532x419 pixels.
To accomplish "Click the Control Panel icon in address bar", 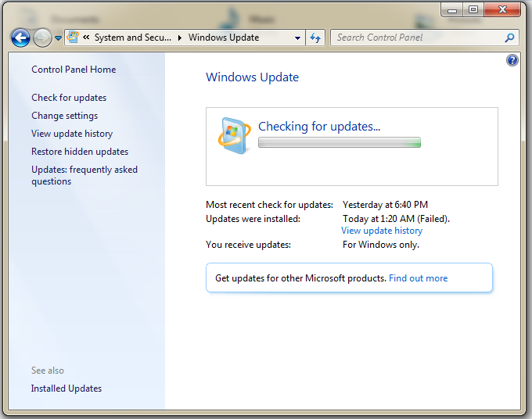I will click(x=73, y=37).
